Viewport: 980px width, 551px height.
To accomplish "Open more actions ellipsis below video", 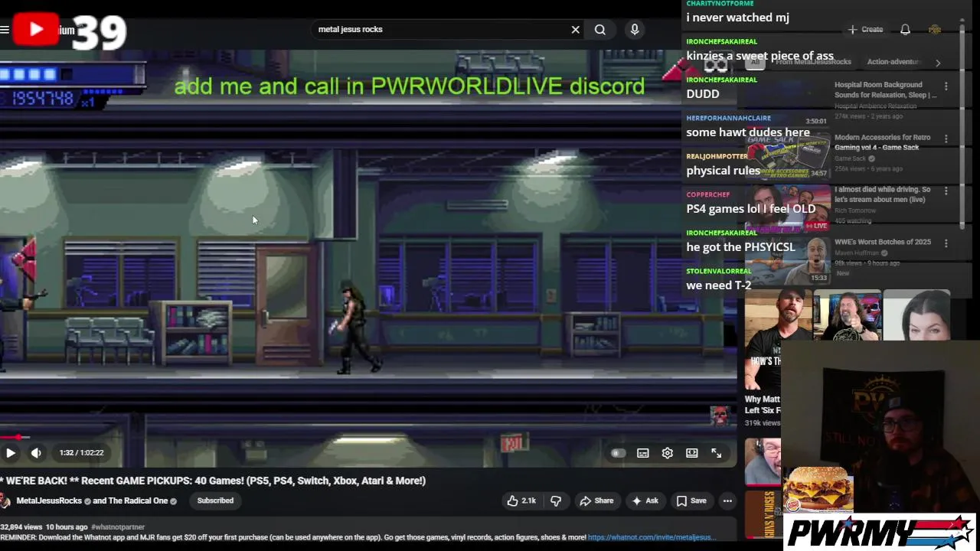I will click(x=727, y=500).
